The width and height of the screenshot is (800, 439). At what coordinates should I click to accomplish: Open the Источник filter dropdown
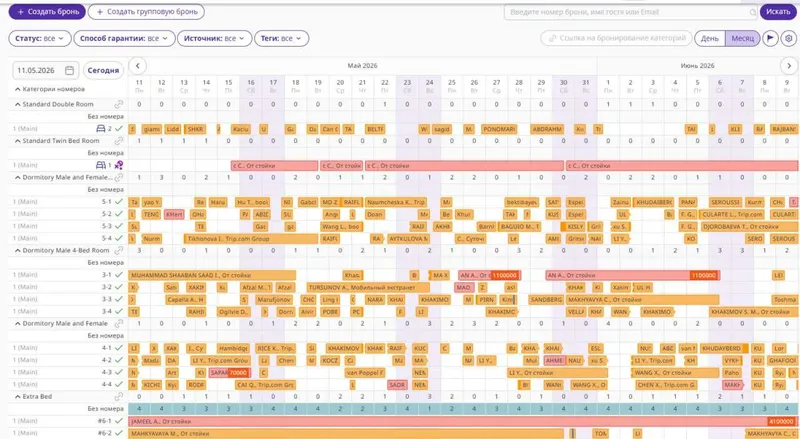(215, 38)
